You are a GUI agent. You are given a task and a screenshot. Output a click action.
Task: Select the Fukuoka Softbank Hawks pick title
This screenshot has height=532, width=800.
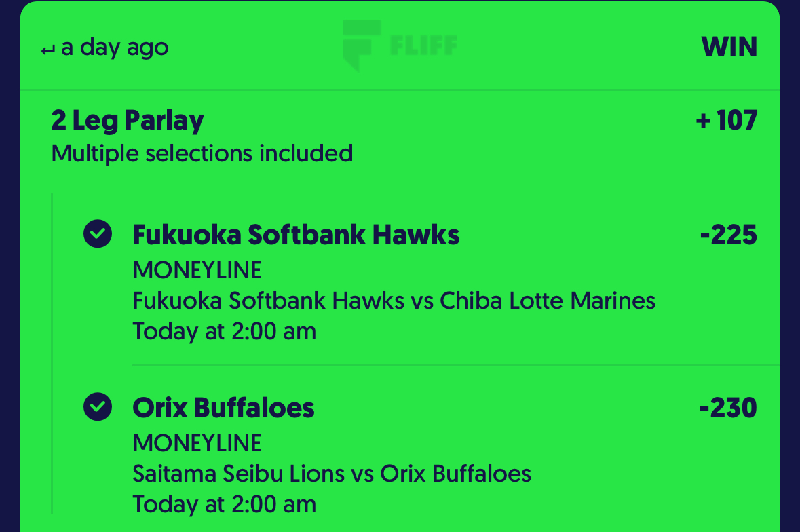296,235
